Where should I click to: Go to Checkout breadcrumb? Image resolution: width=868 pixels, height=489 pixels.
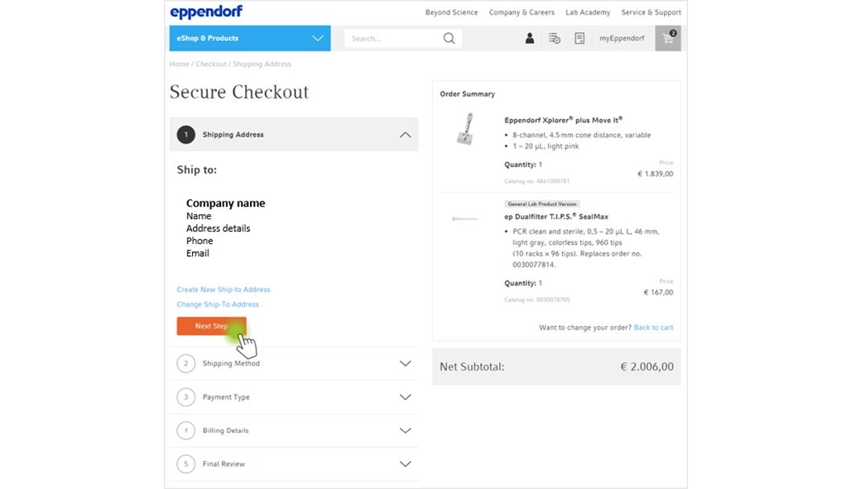tap(211, 64)
